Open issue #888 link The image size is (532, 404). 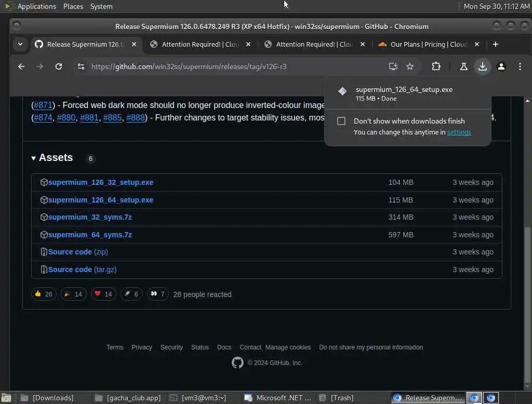(136, 118)
